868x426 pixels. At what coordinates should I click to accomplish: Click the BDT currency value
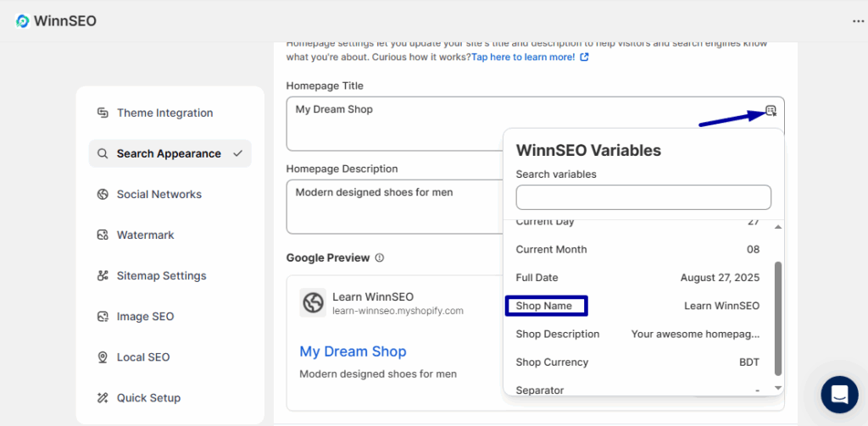[x=749, y=362]
